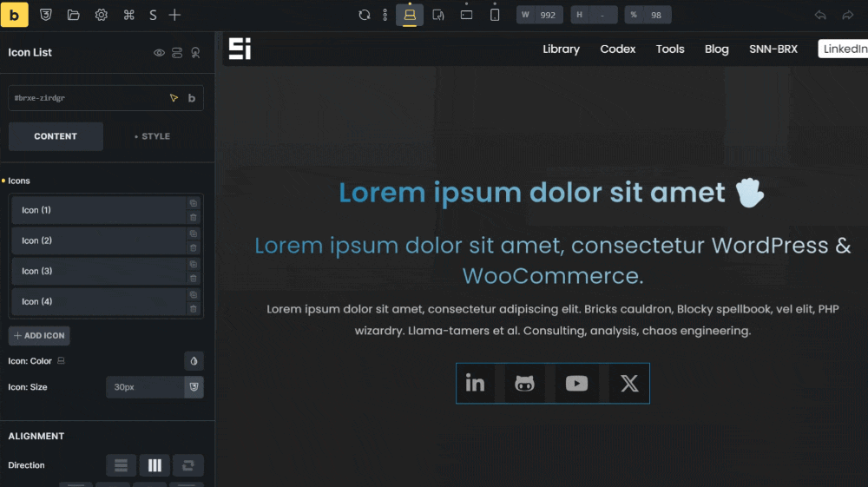Expand the Icon (4) item

pos(99,301)
